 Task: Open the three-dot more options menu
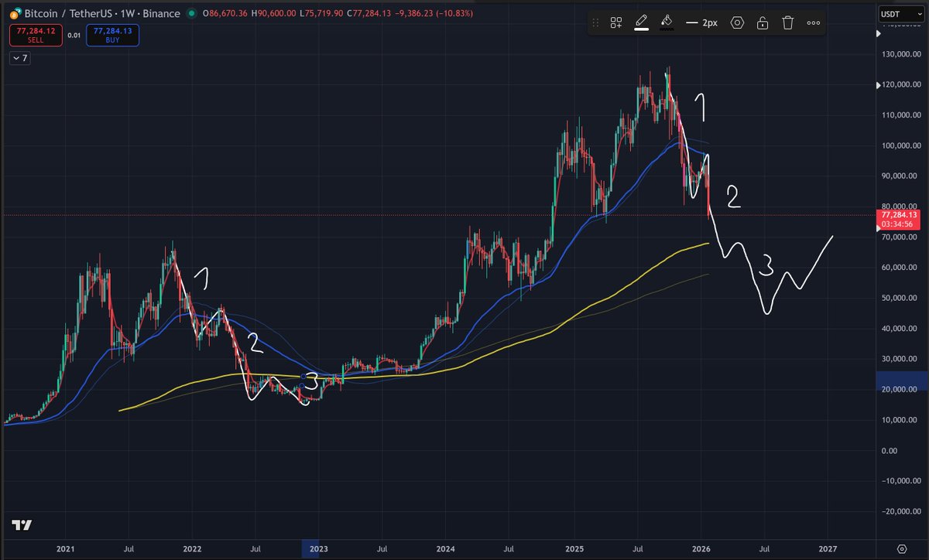pyautogui.click(x=814, y=23)
